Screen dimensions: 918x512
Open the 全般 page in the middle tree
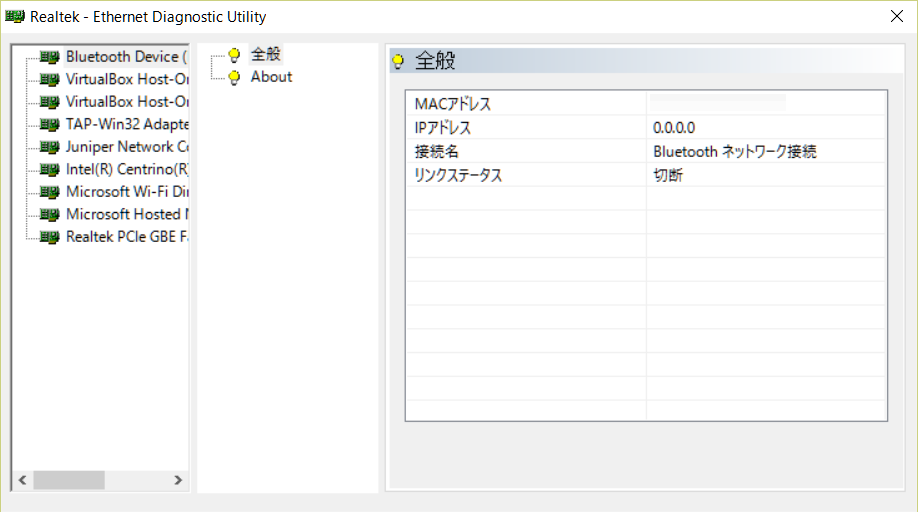click(x=266, y=54)
